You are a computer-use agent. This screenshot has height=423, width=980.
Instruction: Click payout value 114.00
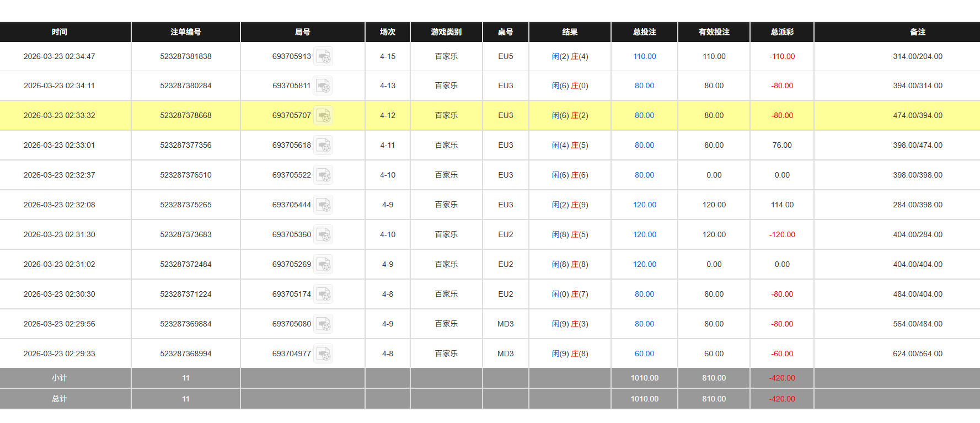782,205
